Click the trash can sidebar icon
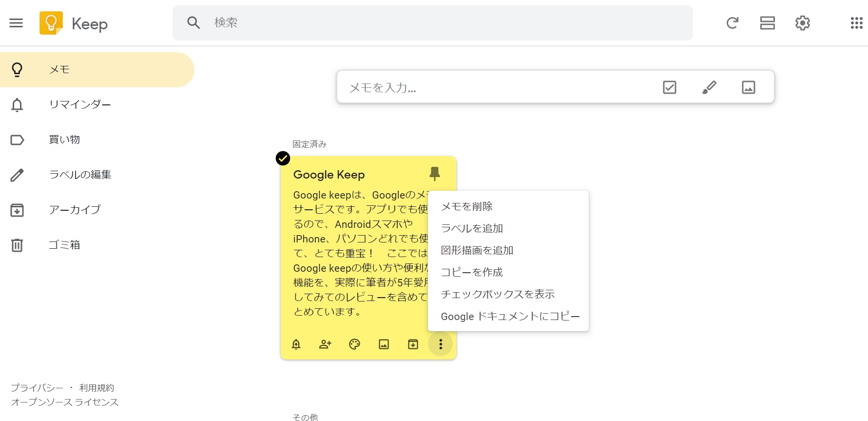Image resolution: width=868 pixels, height=421 pixels. click(x=17, y=245)
